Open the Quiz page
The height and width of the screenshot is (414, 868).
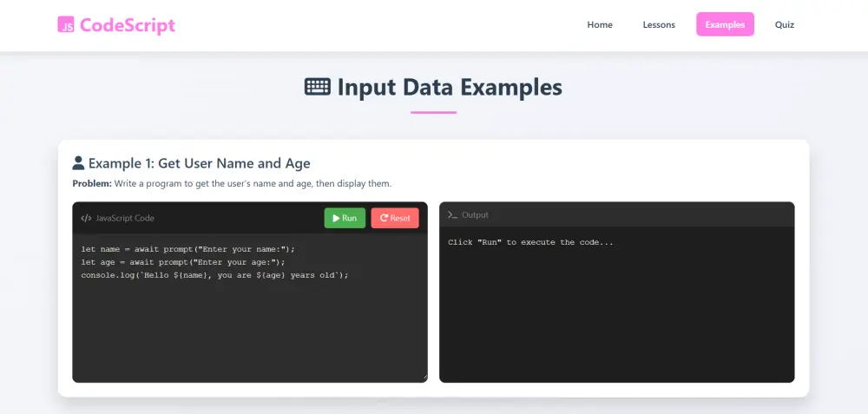785,24
